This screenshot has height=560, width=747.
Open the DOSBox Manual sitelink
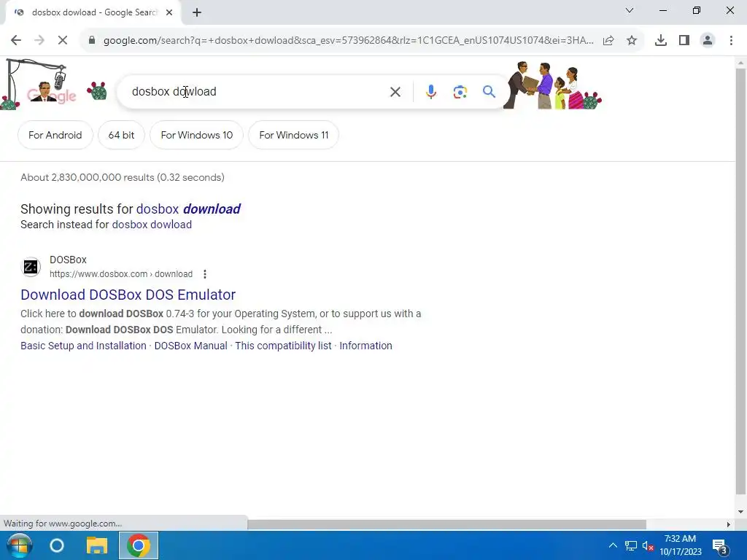pyautogui.click(x=190, y=346)
